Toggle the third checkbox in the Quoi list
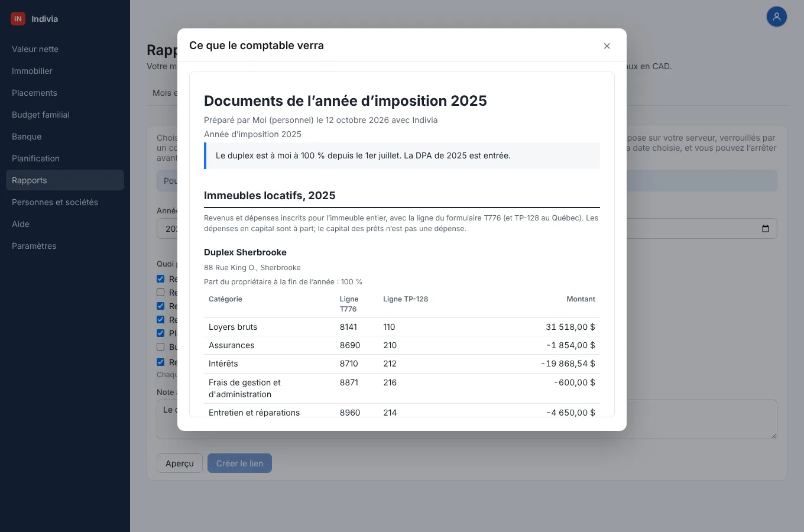Screen dimensions: 804x532 click(x=160, y=306)
